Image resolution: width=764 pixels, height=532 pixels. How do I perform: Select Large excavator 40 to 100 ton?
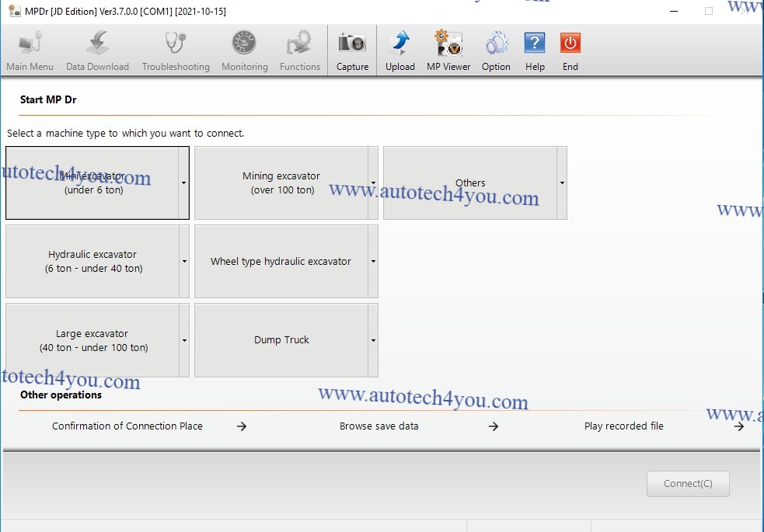click(92, 340)
